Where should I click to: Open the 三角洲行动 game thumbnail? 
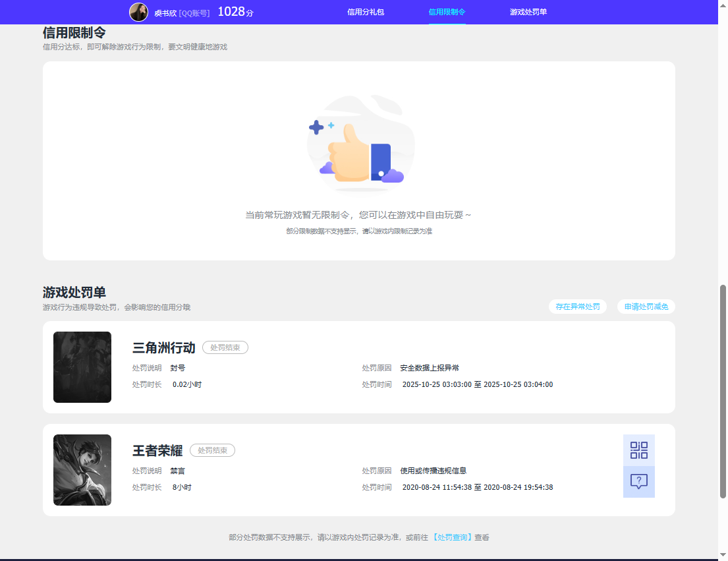coord(82,367)
